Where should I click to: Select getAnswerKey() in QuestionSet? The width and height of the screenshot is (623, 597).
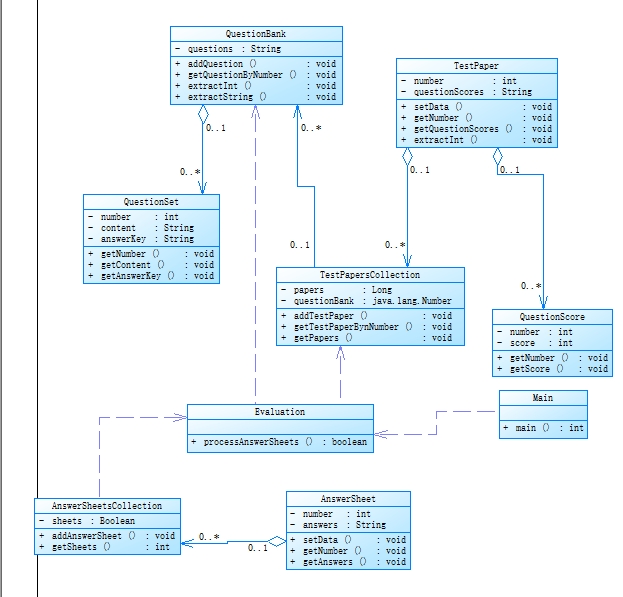click(151, 276)
